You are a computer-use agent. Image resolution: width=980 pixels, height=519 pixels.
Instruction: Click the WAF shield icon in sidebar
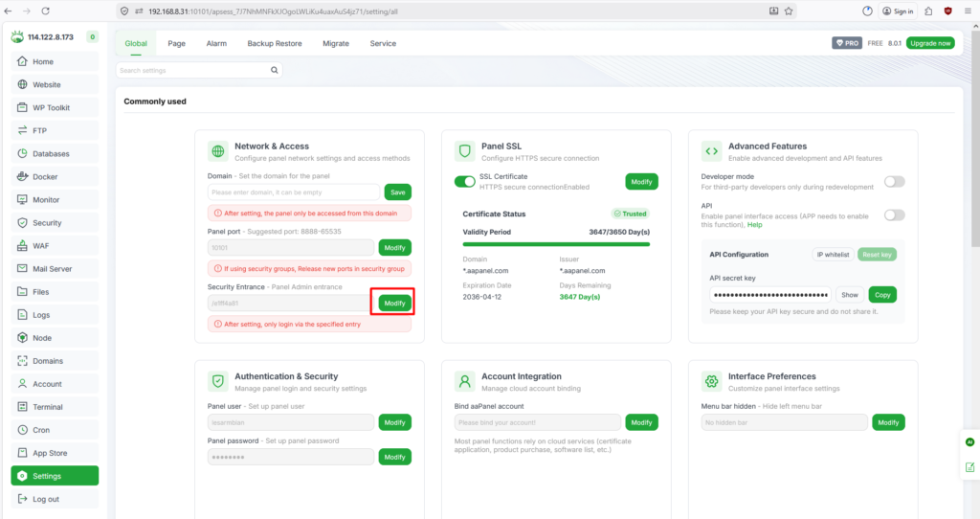click(23, 246)
